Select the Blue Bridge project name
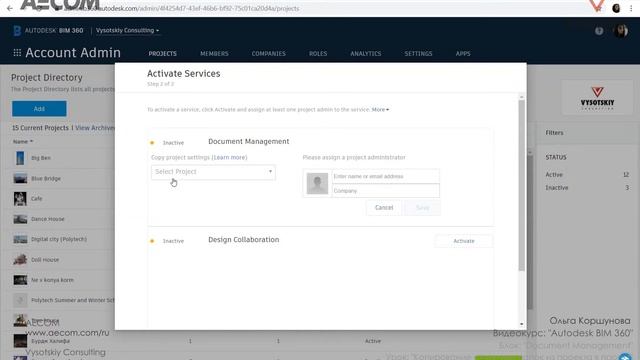The image size is (640, 360). tap(46, 178)
